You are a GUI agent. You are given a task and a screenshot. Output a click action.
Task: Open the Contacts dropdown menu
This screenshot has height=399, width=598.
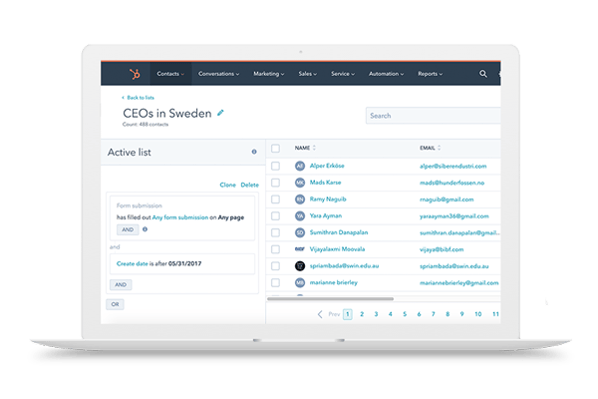tap(170, 74)
